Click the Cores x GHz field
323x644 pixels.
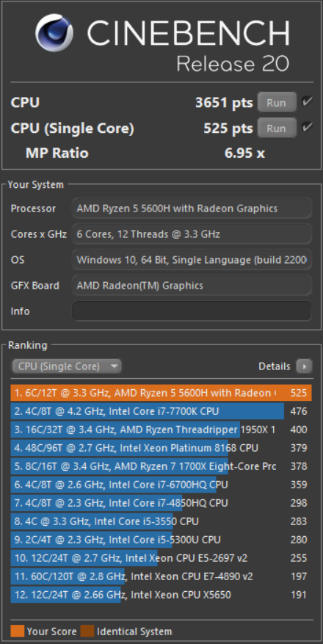(192, 234)
